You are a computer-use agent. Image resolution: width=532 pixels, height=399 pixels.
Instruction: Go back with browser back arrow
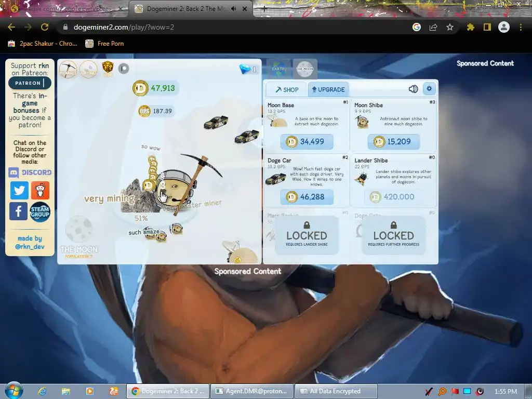click(11, 27)
